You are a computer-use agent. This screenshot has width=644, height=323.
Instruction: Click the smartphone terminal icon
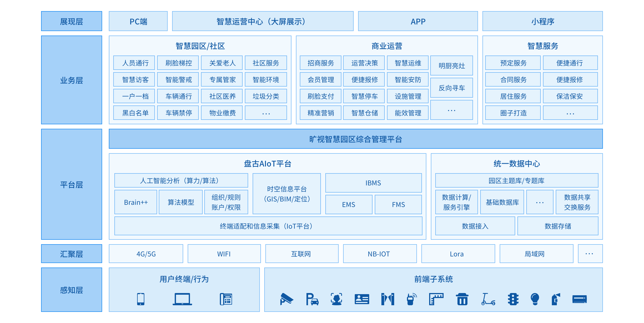[x=141, y=299]
